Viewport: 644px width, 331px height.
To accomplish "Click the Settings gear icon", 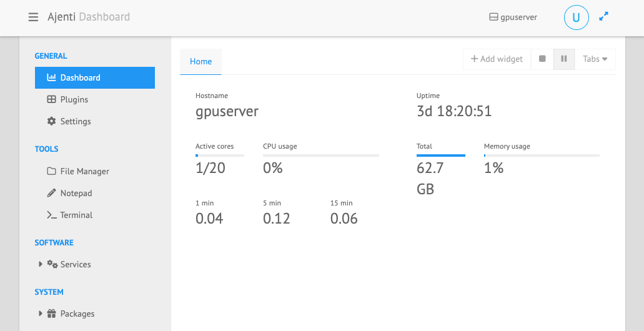I will (51, 121).
